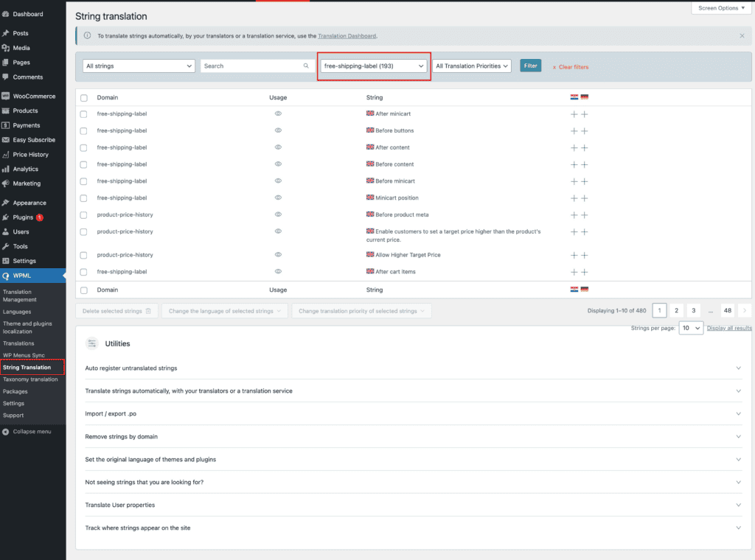Open Plugins in the sidebar
The height and width of the screenshot is (560, 755).
pyautogui.click(x=23, y=217)
